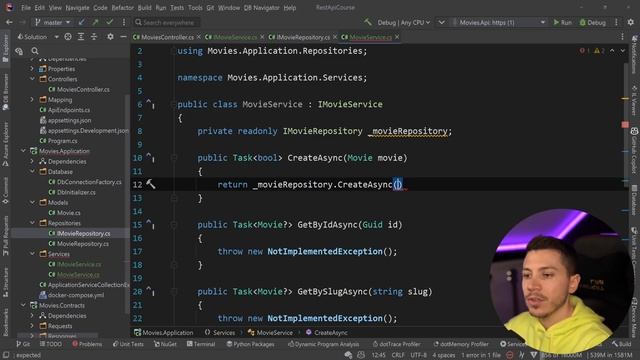This screenshot has height=360, width=640.
Task: Click the Debug button
Action: point(593,22)
